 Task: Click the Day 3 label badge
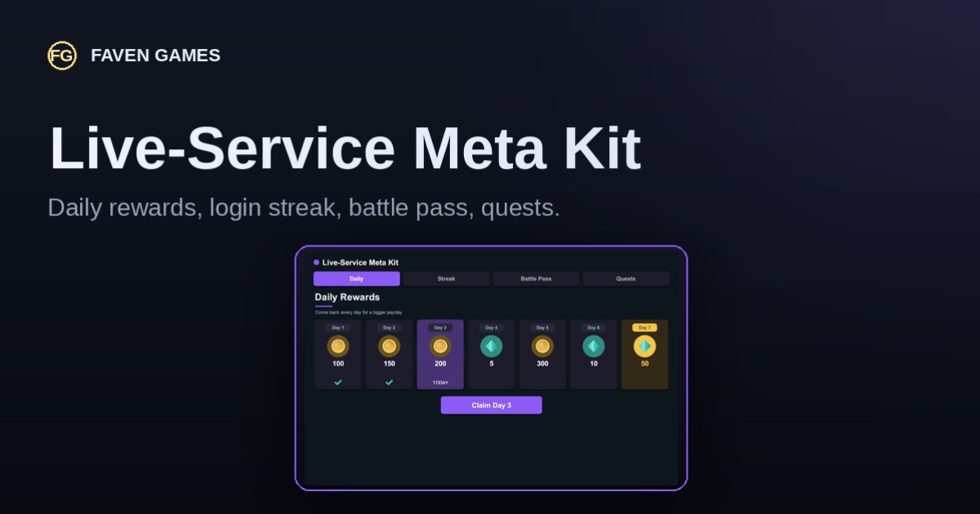pos(440,327)
